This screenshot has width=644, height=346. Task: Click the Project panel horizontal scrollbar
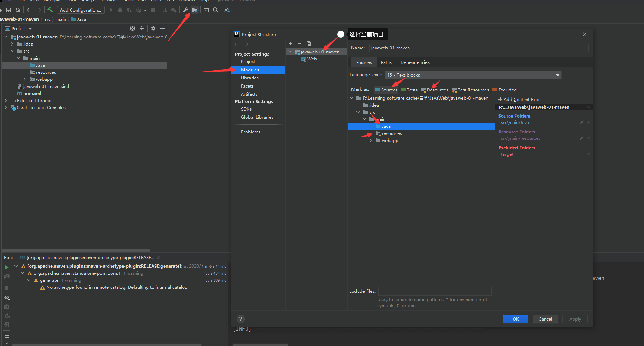coord(76,250)
